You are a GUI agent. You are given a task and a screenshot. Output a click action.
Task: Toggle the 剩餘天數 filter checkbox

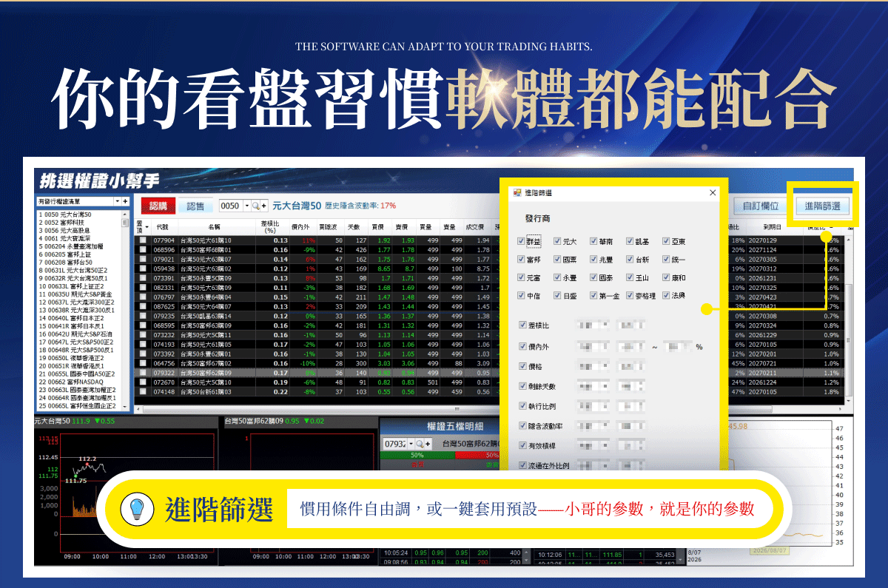click(x=522, y=386)
